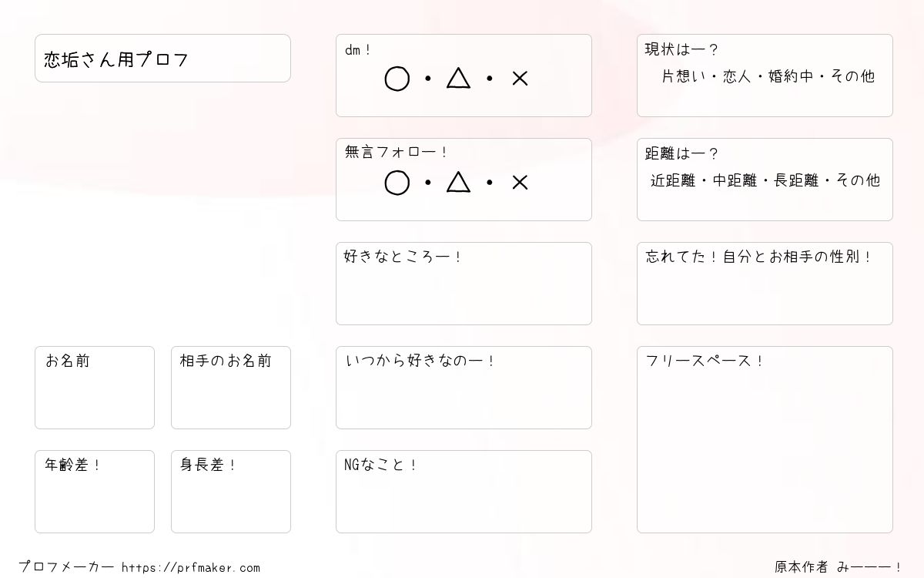This screenshot has height=578, width=924.
Task: Select the triangle symbol under dm!
Action: pyautogui.click(x=458, y=78)
